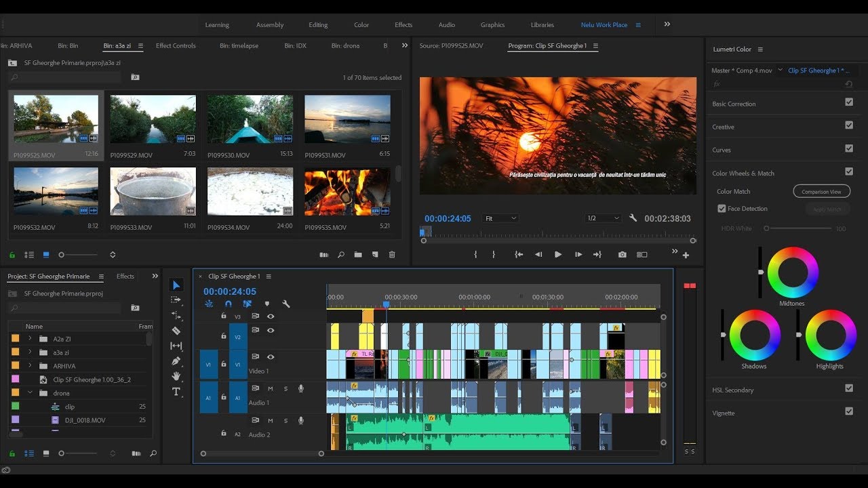Switch to the Color workspace tab

(361, 25)
